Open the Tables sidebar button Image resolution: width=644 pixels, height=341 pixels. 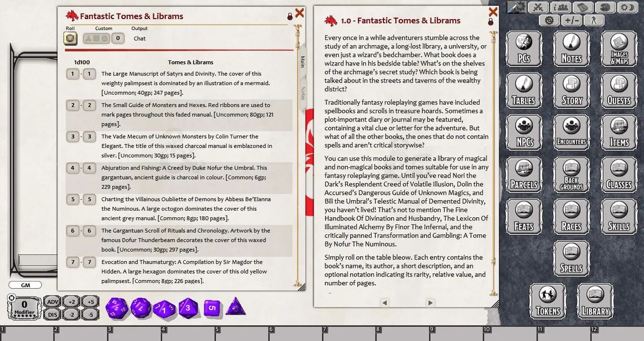[x=524, y=91]
